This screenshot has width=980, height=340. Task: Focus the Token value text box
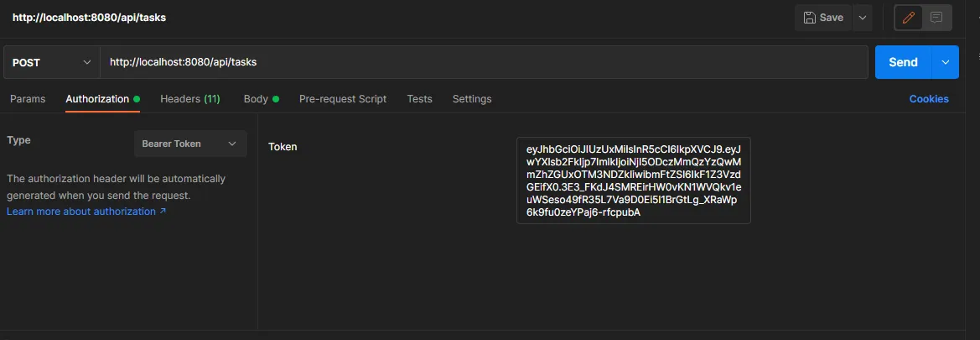(x=633, y=180)
